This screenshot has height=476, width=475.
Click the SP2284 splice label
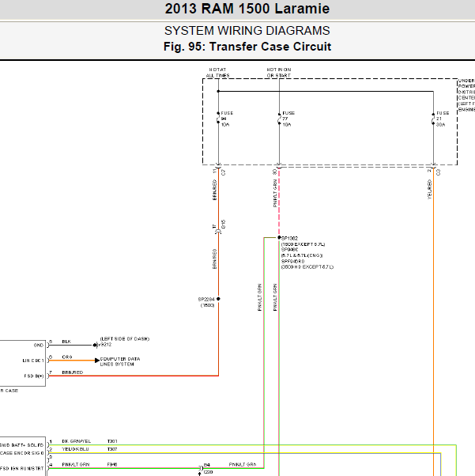coord(206,300)
